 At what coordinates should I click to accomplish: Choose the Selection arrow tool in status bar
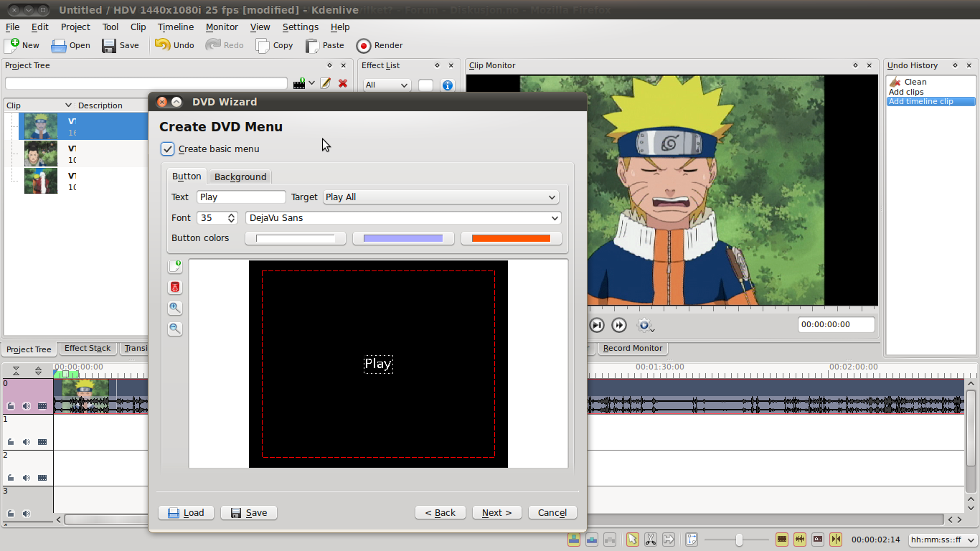tap(632, 540)
